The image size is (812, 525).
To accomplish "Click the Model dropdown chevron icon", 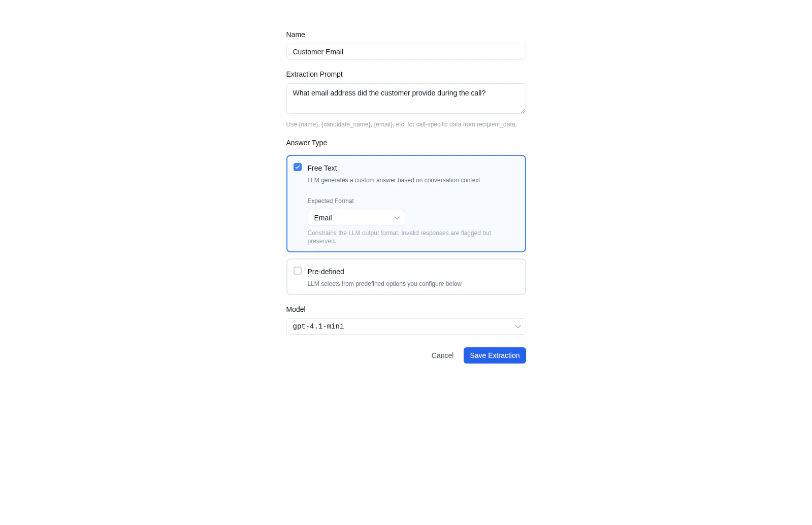I will 517,326.
